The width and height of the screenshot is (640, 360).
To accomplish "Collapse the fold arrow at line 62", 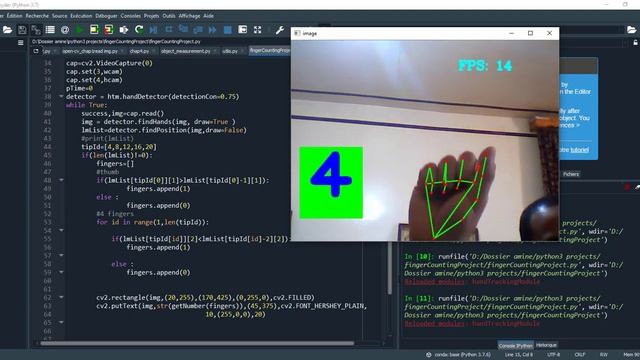I will [61, 297].
